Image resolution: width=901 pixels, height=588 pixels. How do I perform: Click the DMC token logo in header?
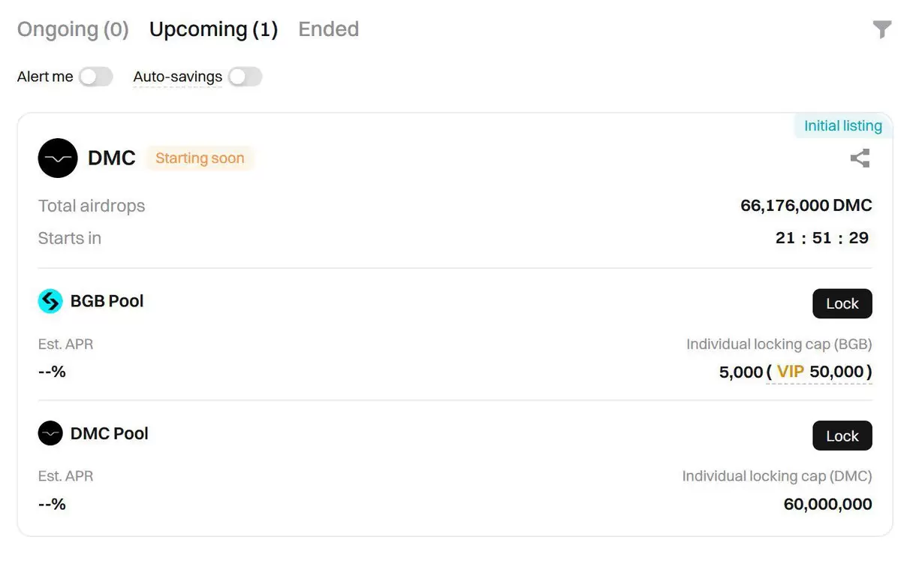(x=58, y=158)
